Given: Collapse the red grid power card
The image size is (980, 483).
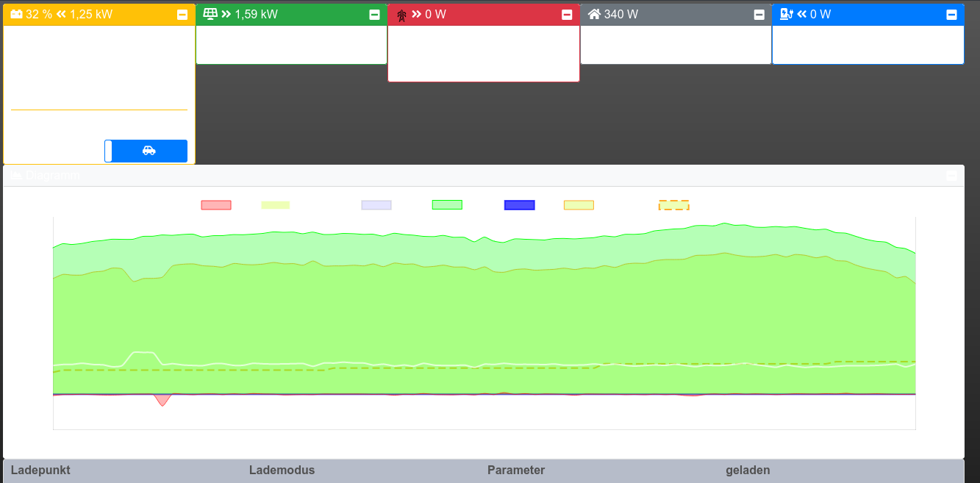Looking at the screenshot, I should (567, 15).
